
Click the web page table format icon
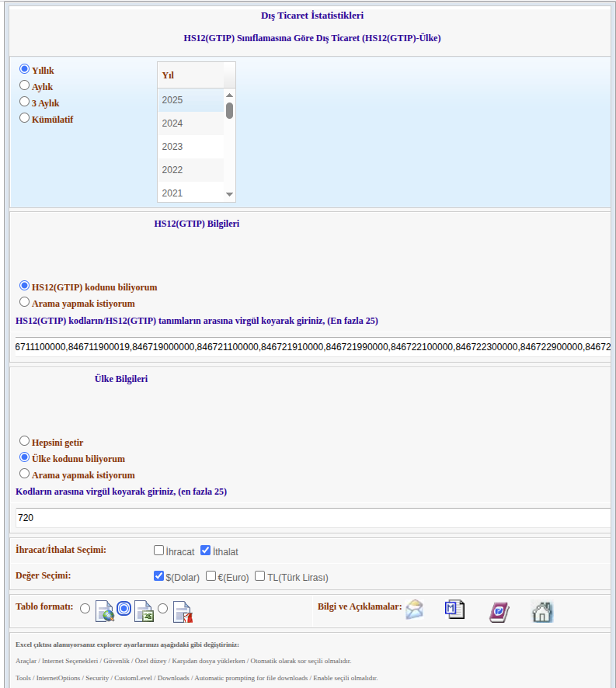(x=105, y=612)
